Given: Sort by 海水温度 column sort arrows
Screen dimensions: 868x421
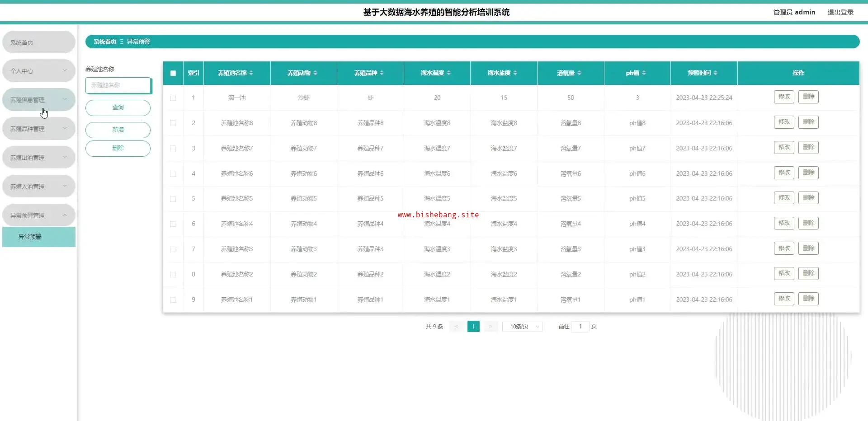Looking at the screenshot, I should pos(448,73).
